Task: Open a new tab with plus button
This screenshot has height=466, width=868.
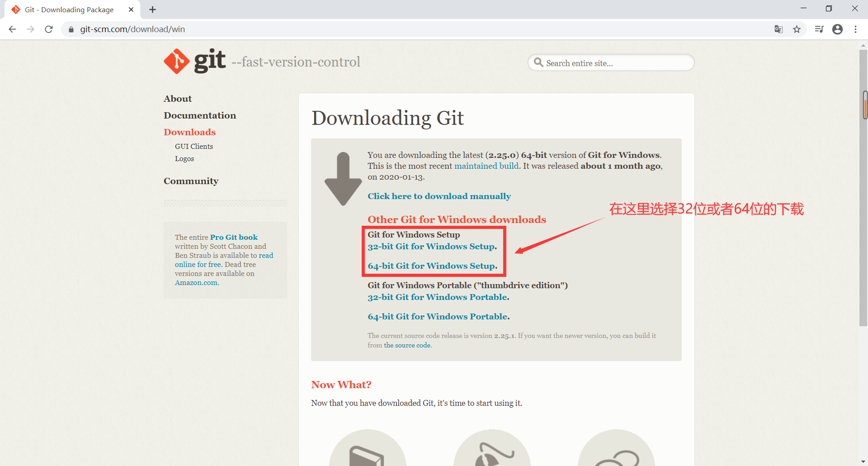Action: pos(153,10)
